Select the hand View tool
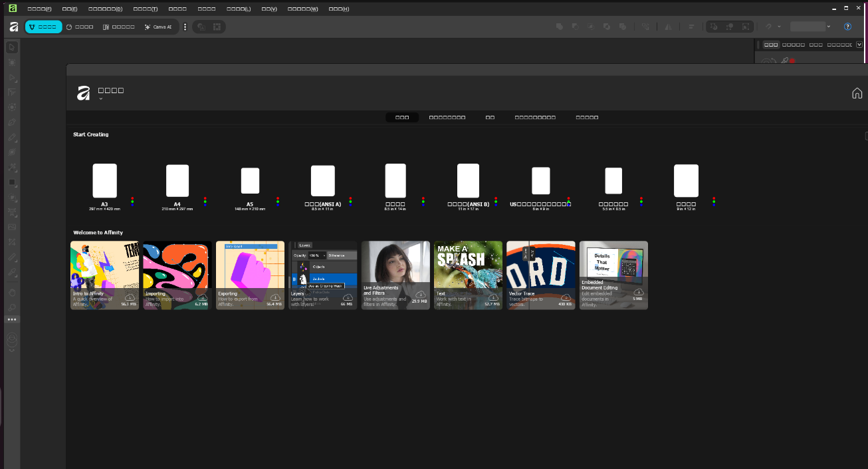This screenshot has height=469, width=868. point(12,292)
